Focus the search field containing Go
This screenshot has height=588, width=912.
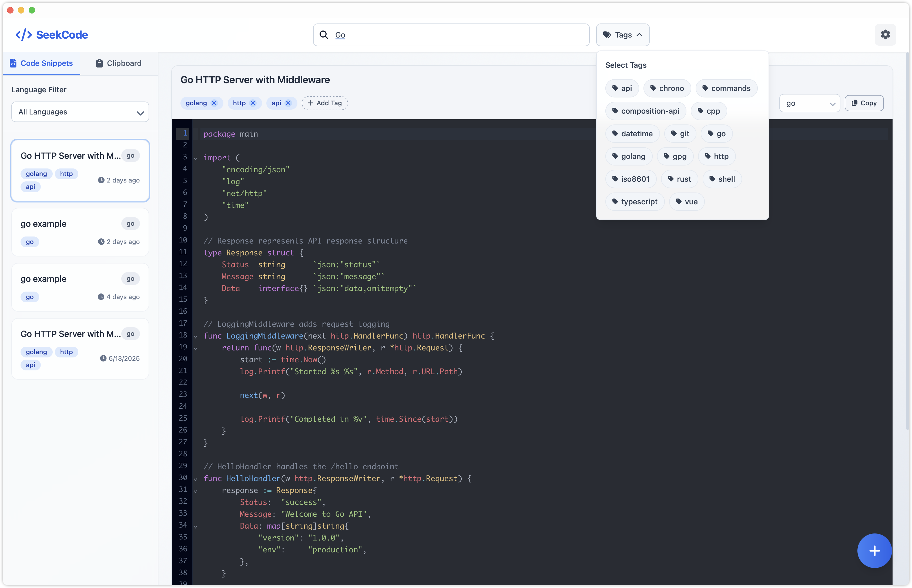[x=451, y=35]
